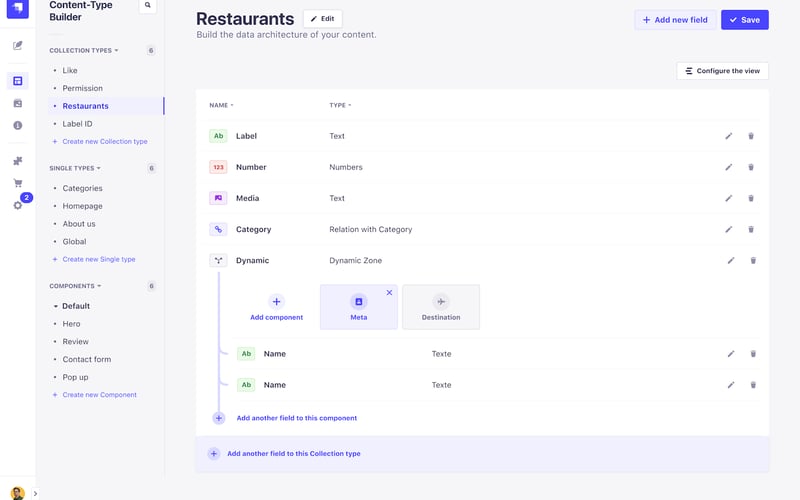Click Create new Single type link
The image size is (800, 500).
click(x=94, y=259)
